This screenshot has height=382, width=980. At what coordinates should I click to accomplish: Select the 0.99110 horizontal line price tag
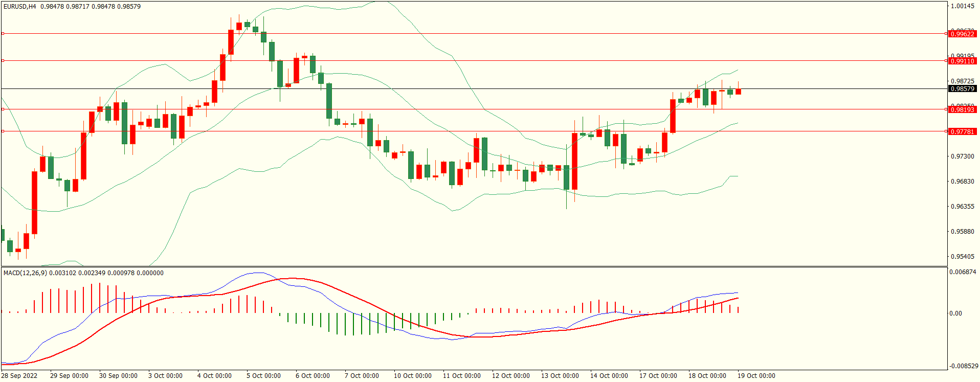[962, 61]
